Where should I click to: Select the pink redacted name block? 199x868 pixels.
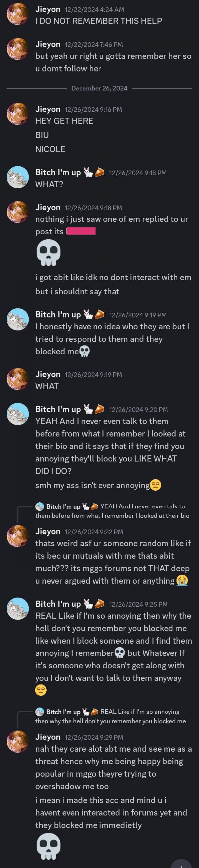pos(81,231)
